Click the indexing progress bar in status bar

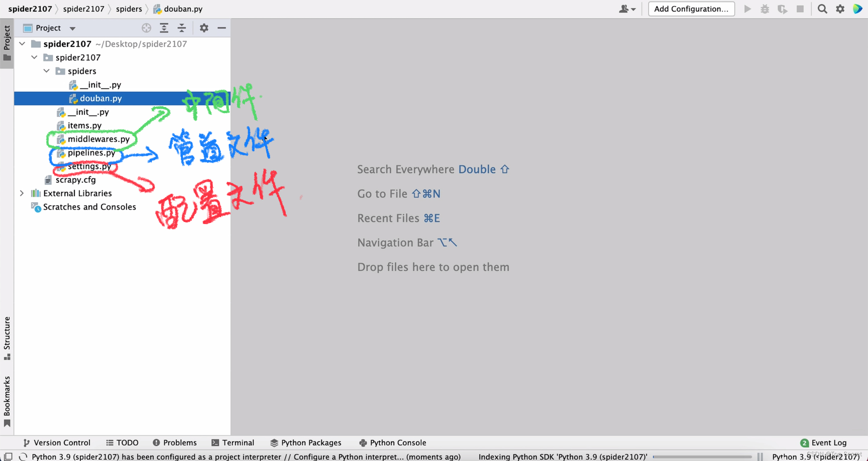click(702, 457)
